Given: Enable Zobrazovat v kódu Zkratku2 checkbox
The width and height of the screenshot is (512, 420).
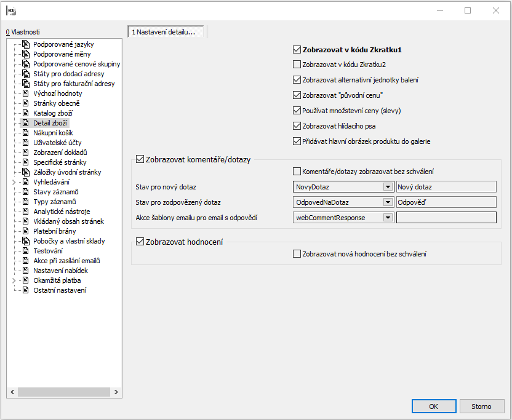Looking at the screenshot, I should [297, 65].
